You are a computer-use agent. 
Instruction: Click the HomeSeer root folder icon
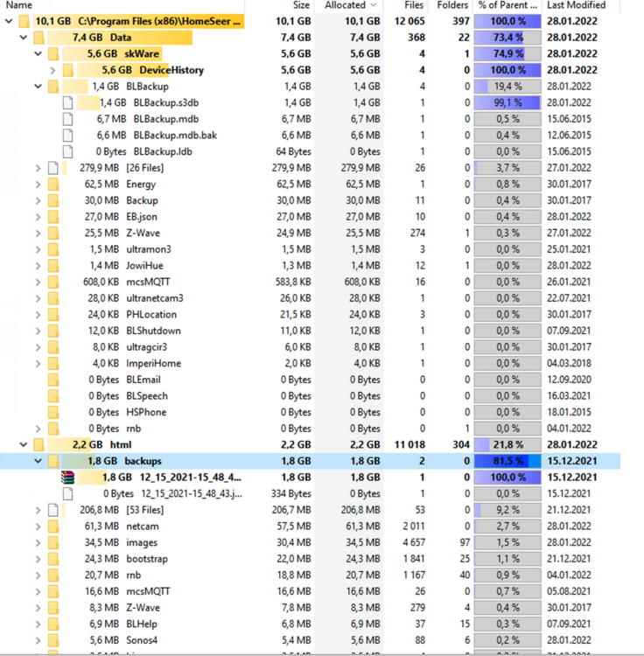coord(24,21)
